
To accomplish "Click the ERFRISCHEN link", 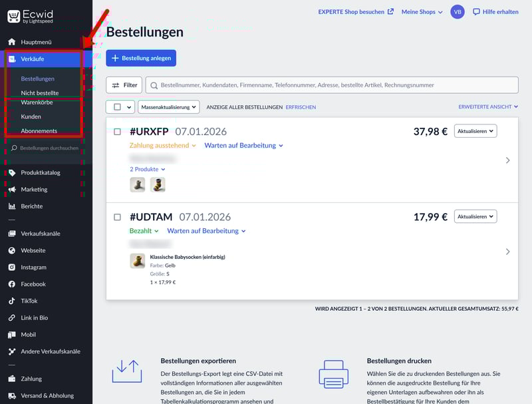I will pos(301,107).
